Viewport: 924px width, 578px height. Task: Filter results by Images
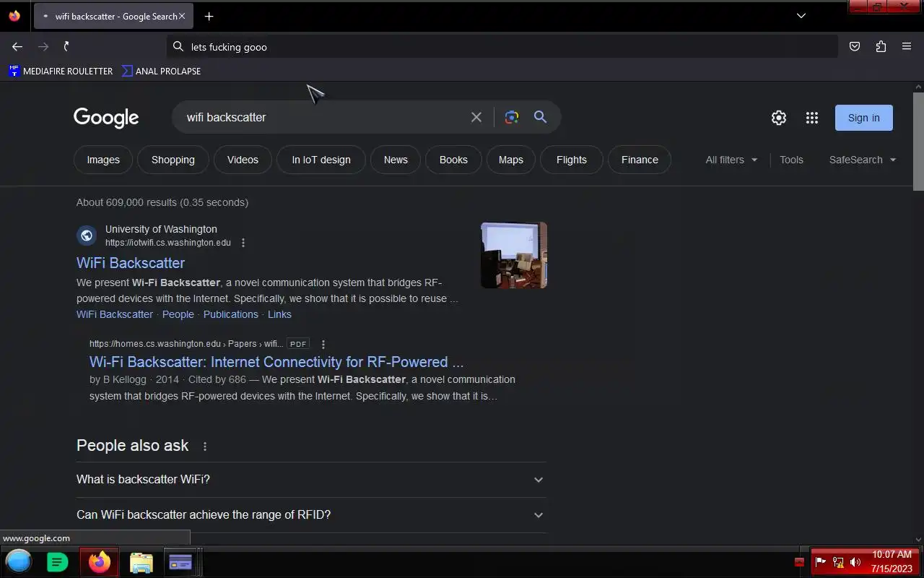[x=103, y=160]
